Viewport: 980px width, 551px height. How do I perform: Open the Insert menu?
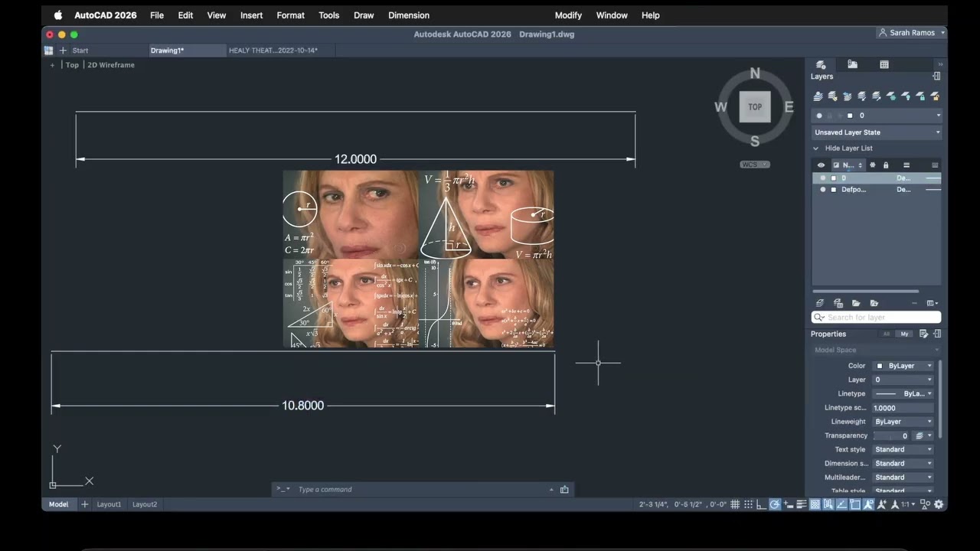point(251,15)
